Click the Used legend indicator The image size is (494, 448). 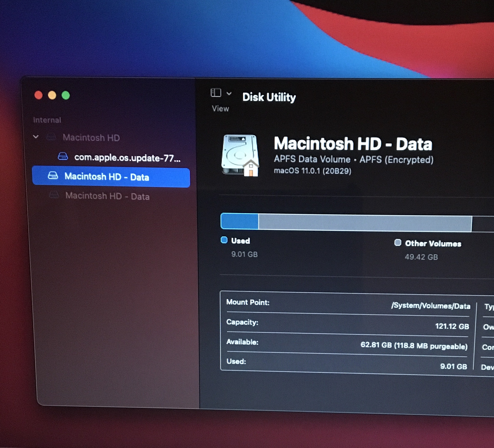(224, 240)
